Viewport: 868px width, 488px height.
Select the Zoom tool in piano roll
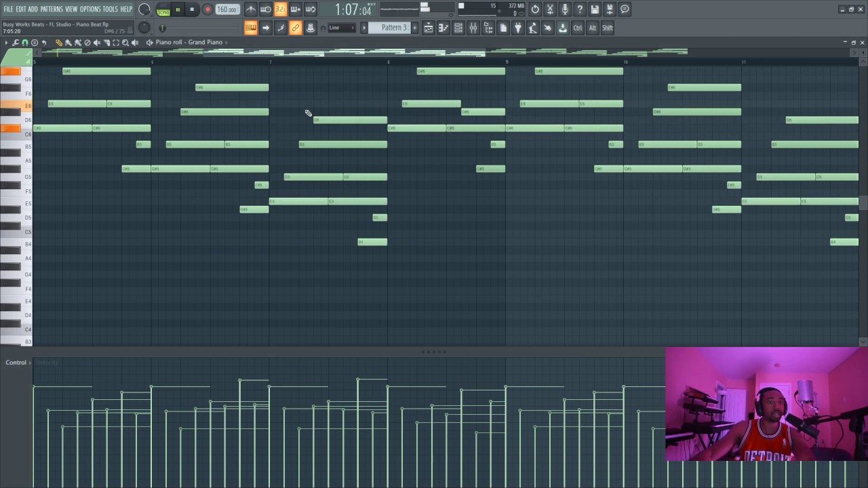click(125, 43)
